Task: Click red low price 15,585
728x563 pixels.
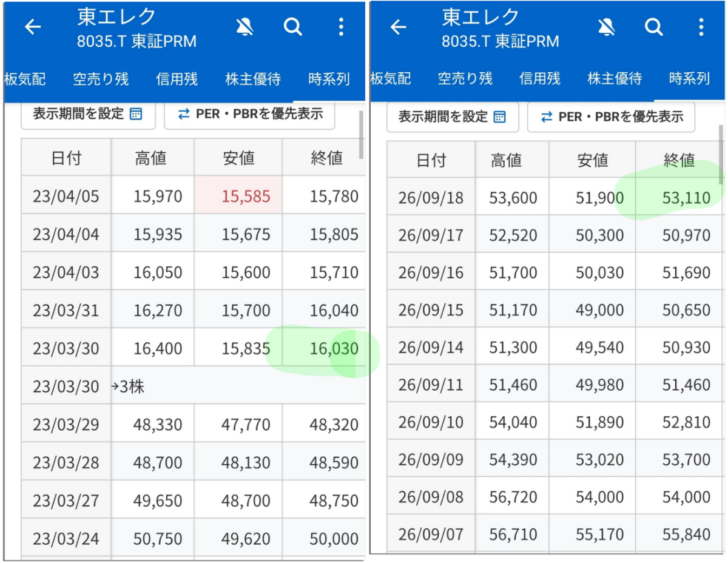Action: pyautogui.click(x=238, y=196)
